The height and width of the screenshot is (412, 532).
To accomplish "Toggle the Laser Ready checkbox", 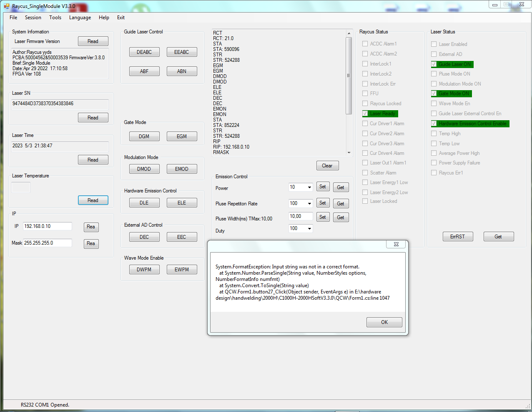I will (365, 114).
